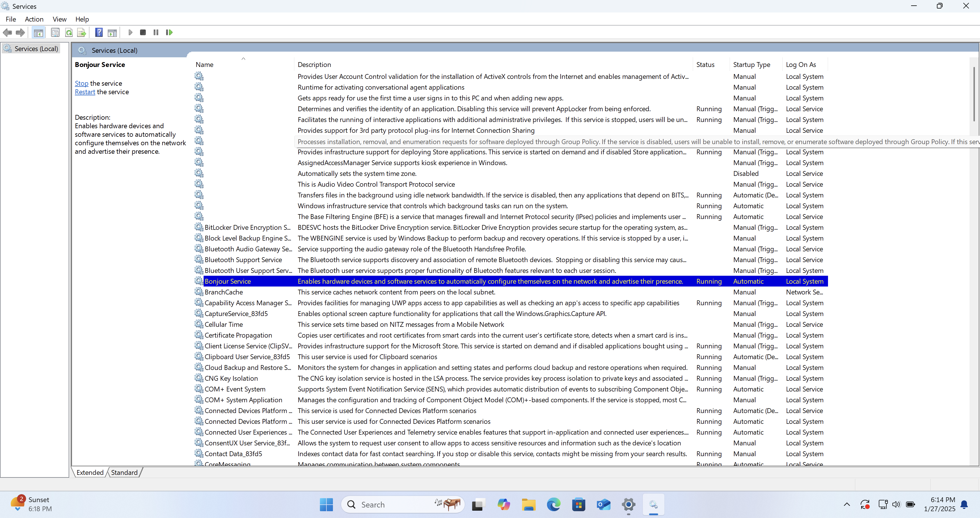The height and width of the screenshot is (518, 980).
Task: Click the Restart the service link
Action: 85,92
